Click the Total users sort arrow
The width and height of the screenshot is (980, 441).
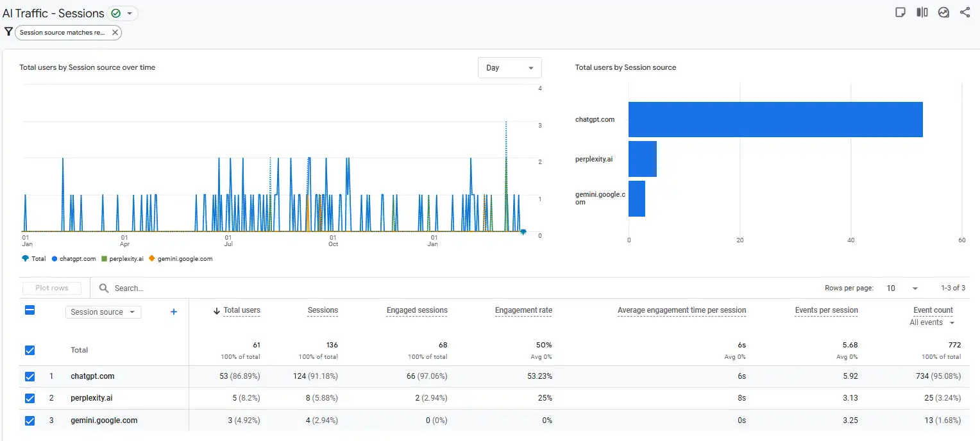click(217, 311)
